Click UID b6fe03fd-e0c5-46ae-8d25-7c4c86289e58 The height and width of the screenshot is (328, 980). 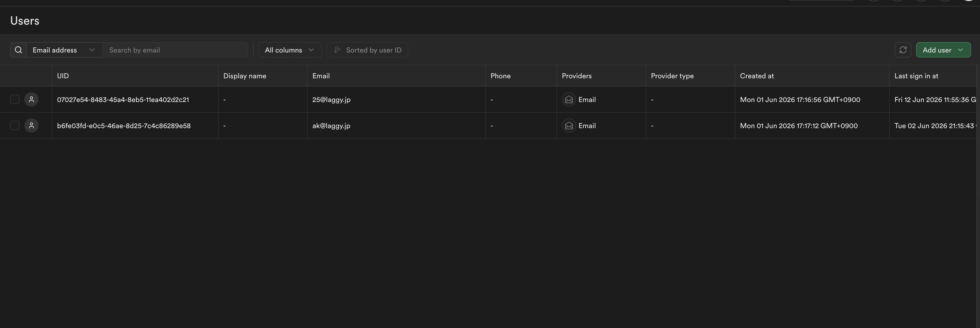point(124,126)
